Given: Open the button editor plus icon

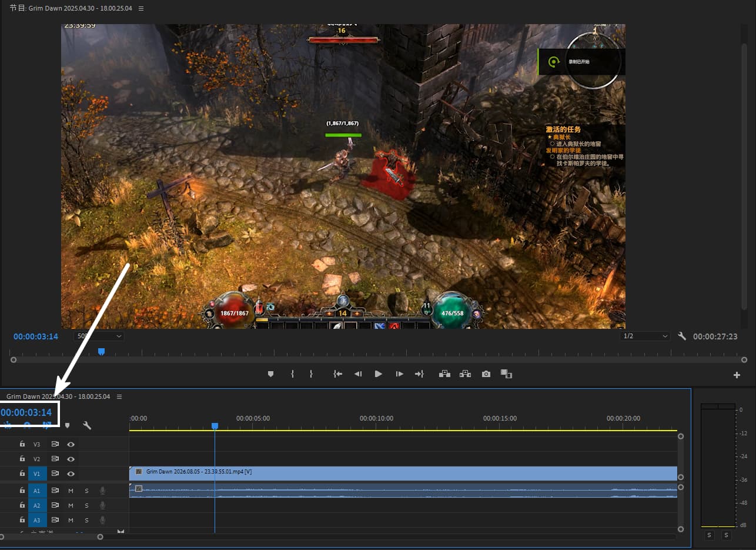Looking at the screenshot, I should pos(737,375).
